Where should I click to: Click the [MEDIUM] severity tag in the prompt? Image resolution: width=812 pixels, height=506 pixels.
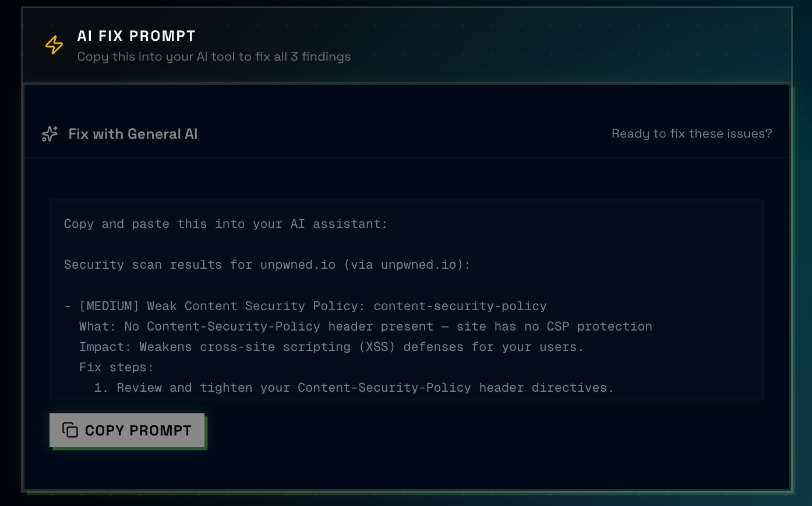coord(109,305)
